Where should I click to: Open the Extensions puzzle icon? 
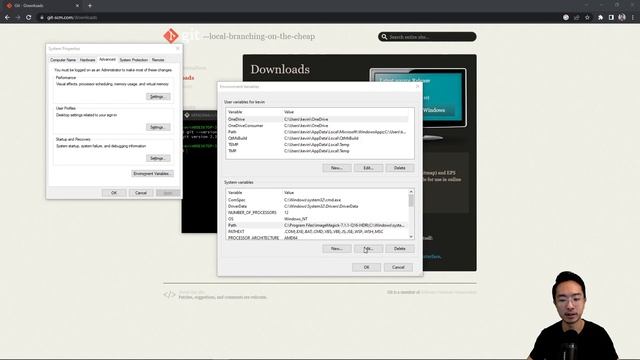tap(600, 18)
